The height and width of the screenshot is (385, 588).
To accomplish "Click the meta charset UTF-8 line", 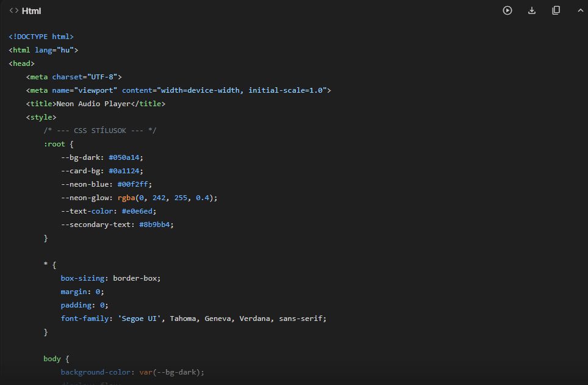I will (74, 77).
